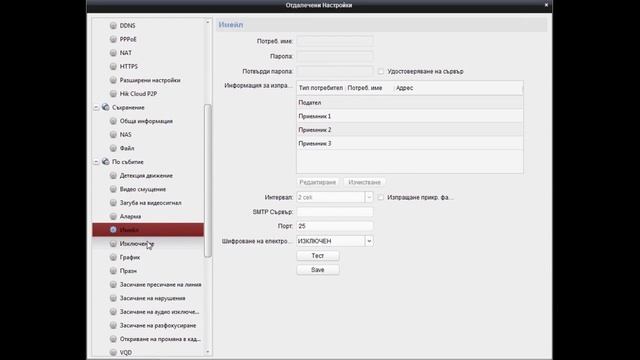Viewport: 640px width, 360px height.
Task: Click the icon beside Аларма
Action: (x=113, y=216)
